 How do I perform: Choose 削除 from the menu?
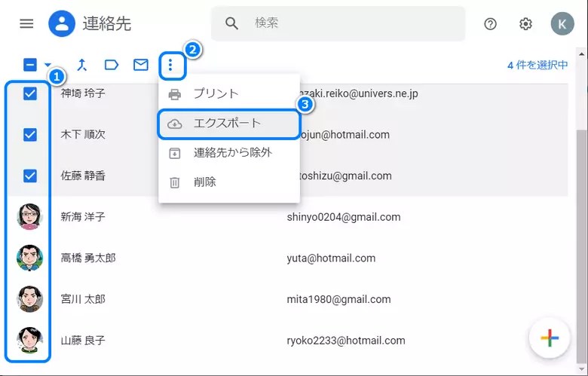(x=229, y=182)
